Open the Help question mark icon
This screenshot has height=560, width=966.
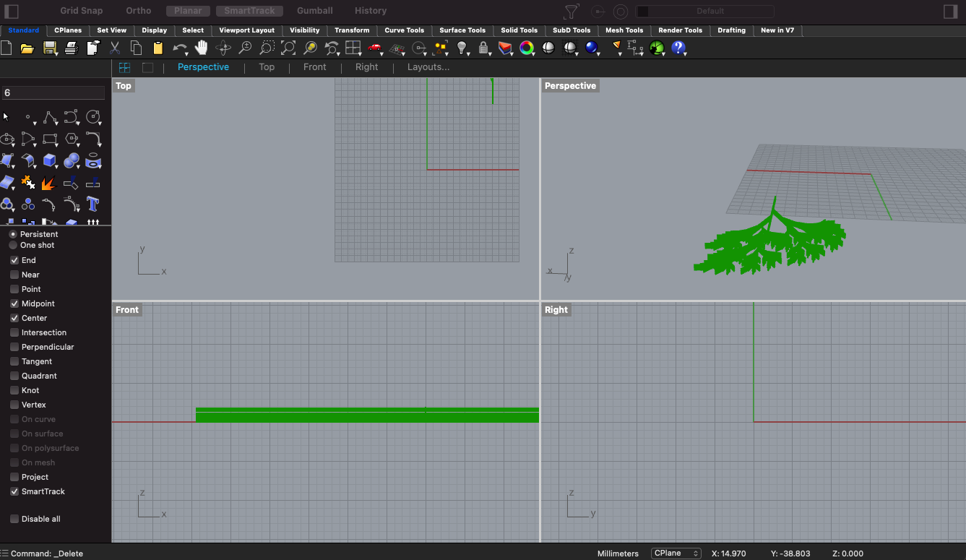click(678, 48)
